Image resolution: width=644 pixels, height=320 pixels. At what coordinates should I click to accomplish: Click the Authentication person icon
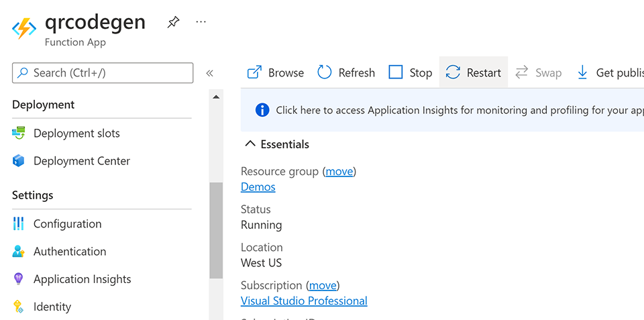click(x=19, y=251)
